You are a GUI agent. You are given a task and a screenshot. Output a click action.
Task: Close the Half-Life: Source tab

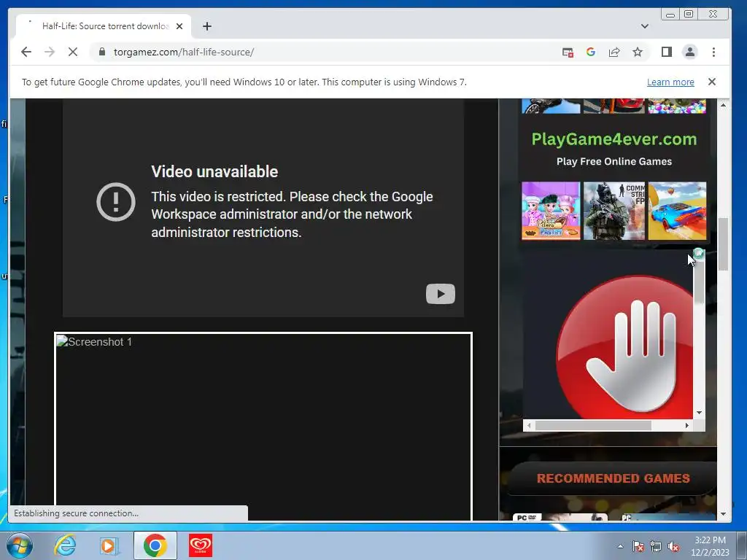pos(179,26)
